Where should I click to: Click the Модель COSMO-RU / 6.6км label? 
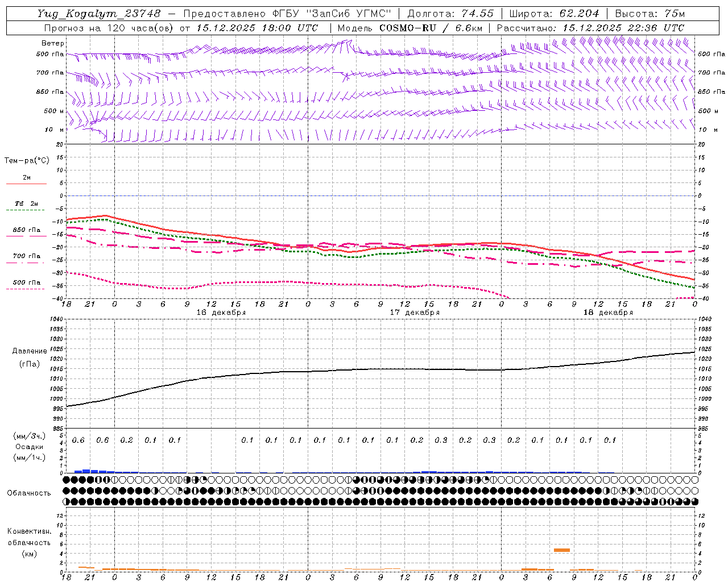[x=410, y=27]
